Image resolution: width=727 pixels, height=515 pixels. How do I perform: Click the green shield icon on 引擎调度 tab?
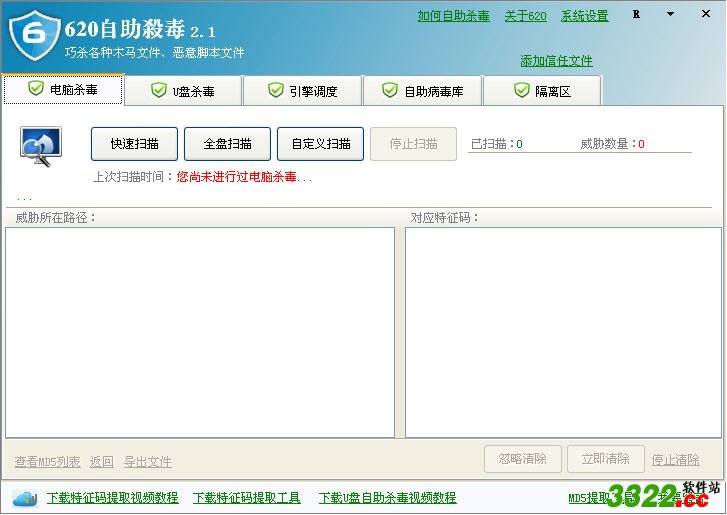(x=276, y=89)
